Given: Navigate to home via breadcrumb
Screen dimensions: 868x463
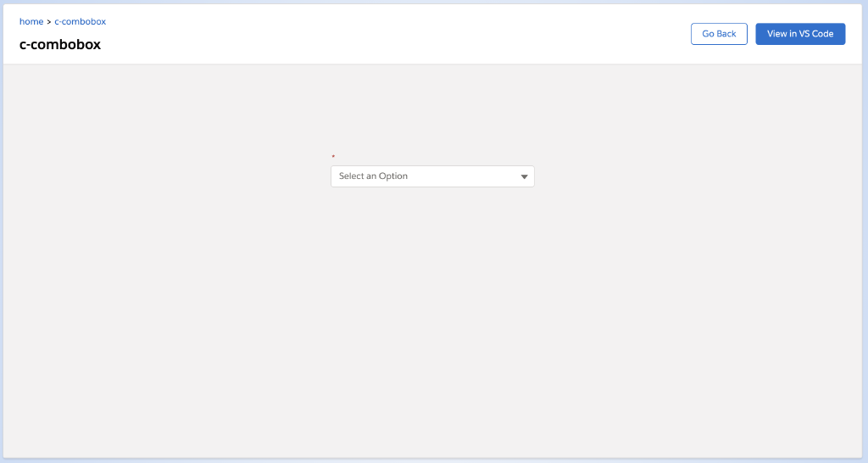Looking at the screenshot, I should coord(31,22).
